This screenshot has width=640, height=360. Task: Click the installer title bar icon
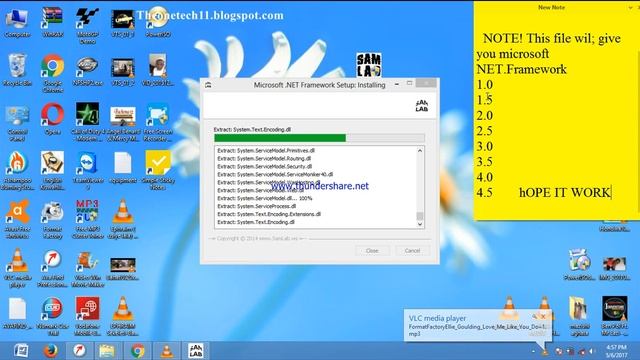(208, 85)
